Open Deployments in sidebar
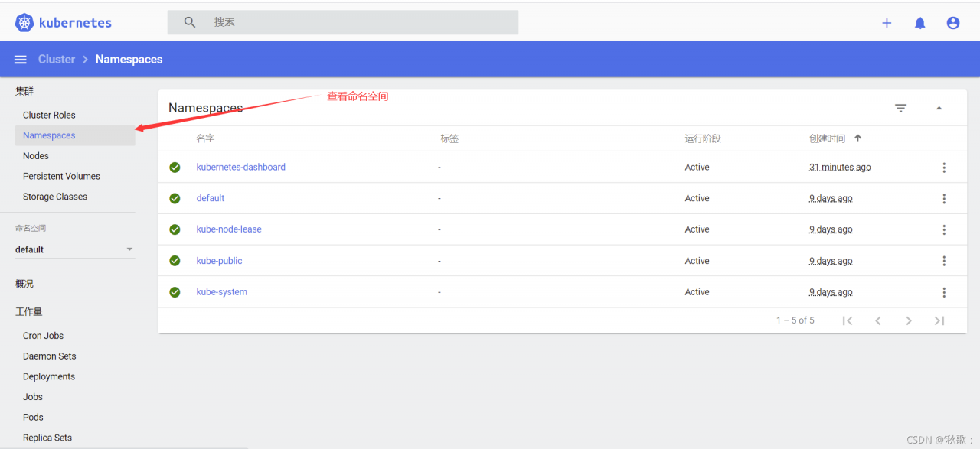980x449 pixels. (x=49, y=377)
